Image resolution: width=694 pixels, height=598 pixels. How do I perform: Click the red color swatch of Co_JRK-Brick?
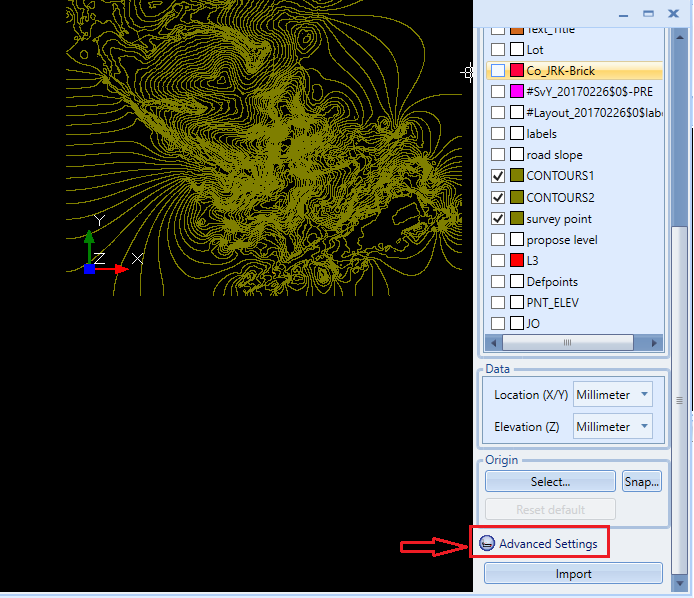(x=517, y=70)
